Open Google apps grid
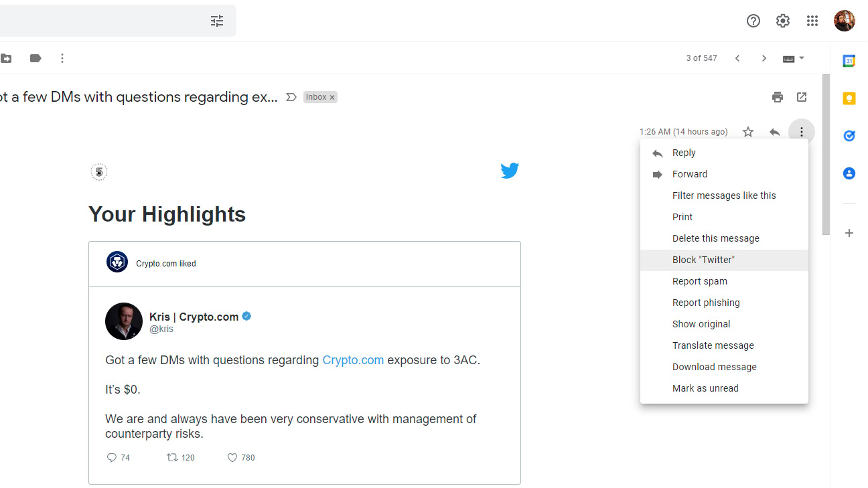868x488 pixels. 812,21
